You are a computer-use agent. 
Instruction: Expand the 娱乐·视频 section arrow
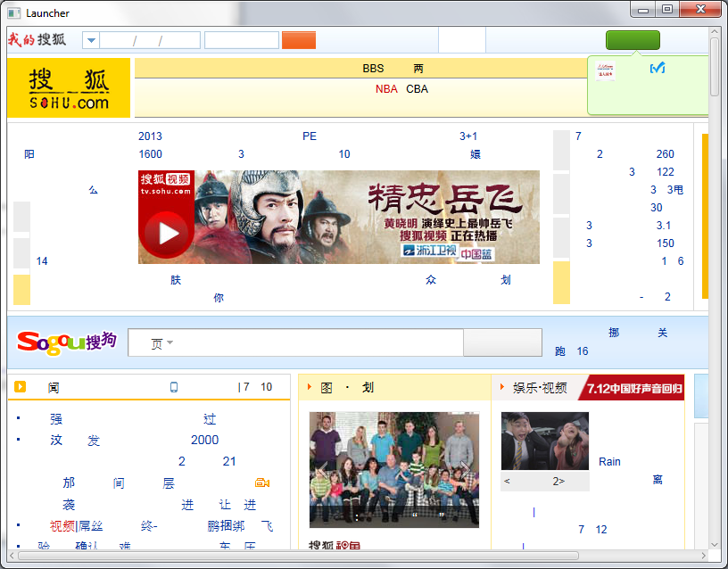click(503, 387)
